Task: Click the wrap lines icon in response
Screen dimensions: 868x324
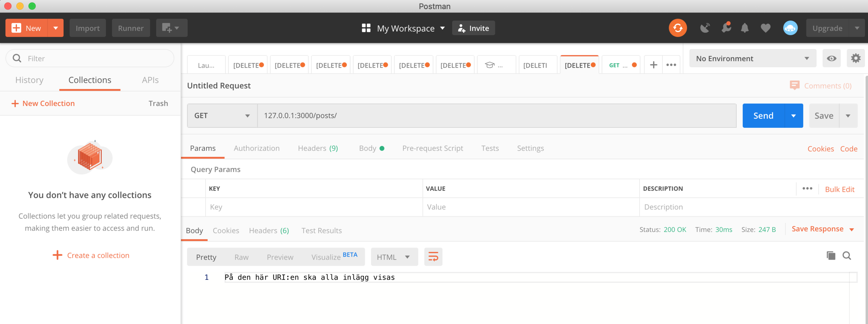Action: [433, 257]
